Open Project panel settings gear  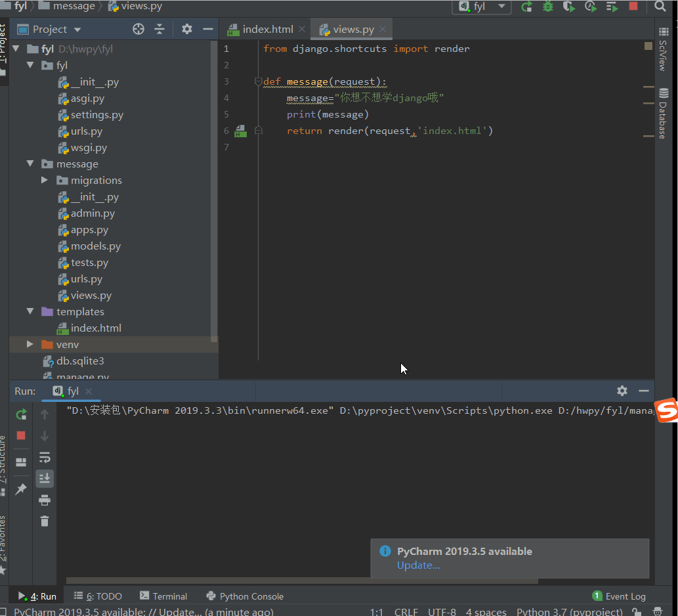pyautogui.click(x=187, y=29)
